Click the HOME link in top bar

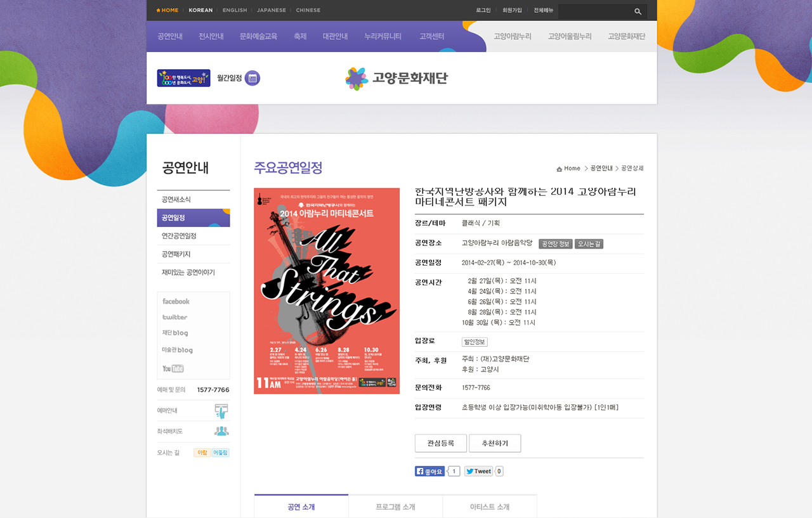(167, 10)
